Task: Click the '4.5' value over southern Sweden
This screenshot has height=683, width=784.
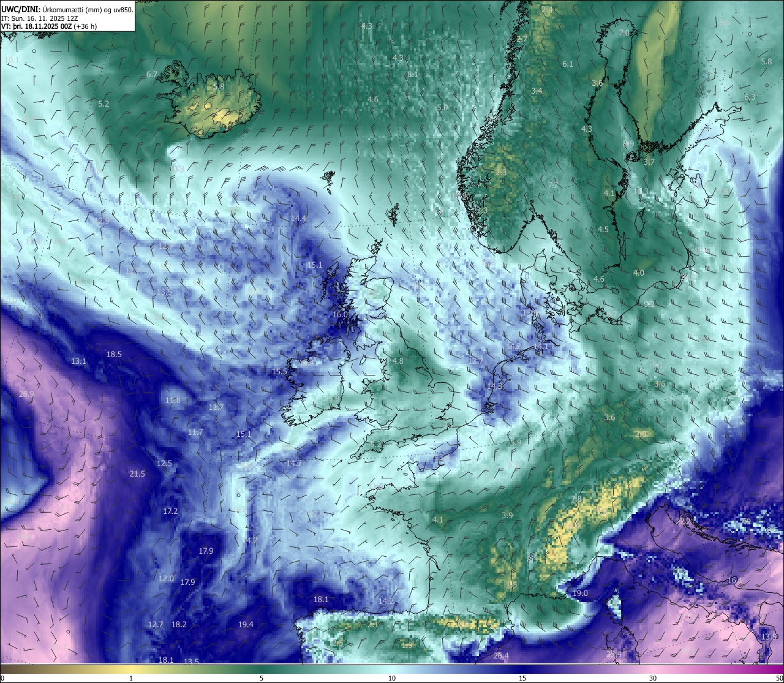Action: coord(603,229)
